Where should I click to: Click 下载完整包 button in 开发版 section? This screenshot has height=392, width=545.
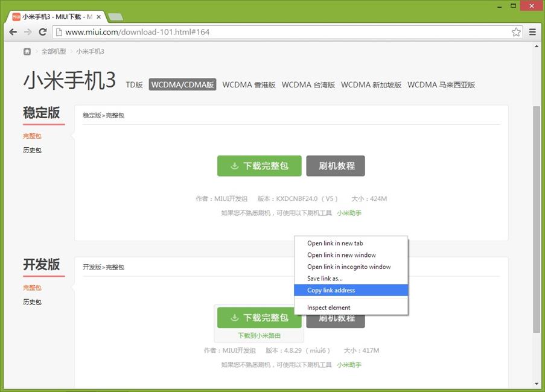tap(260, 317)
